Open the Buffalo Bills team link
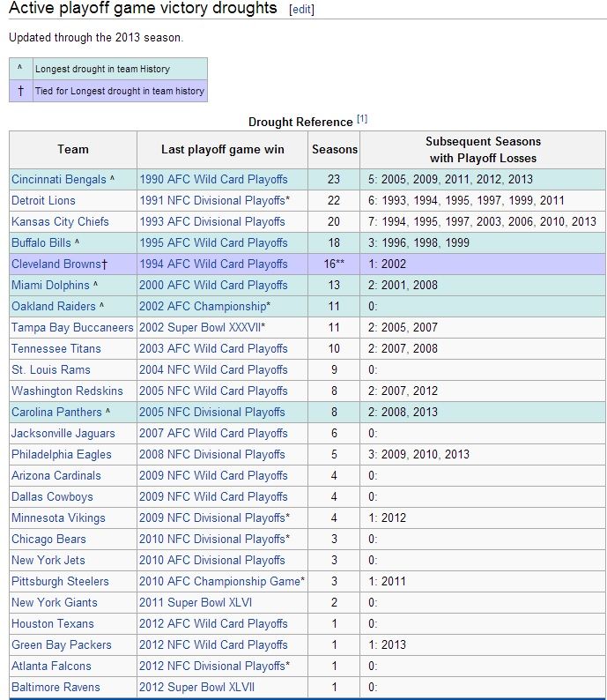 [41, 242]
